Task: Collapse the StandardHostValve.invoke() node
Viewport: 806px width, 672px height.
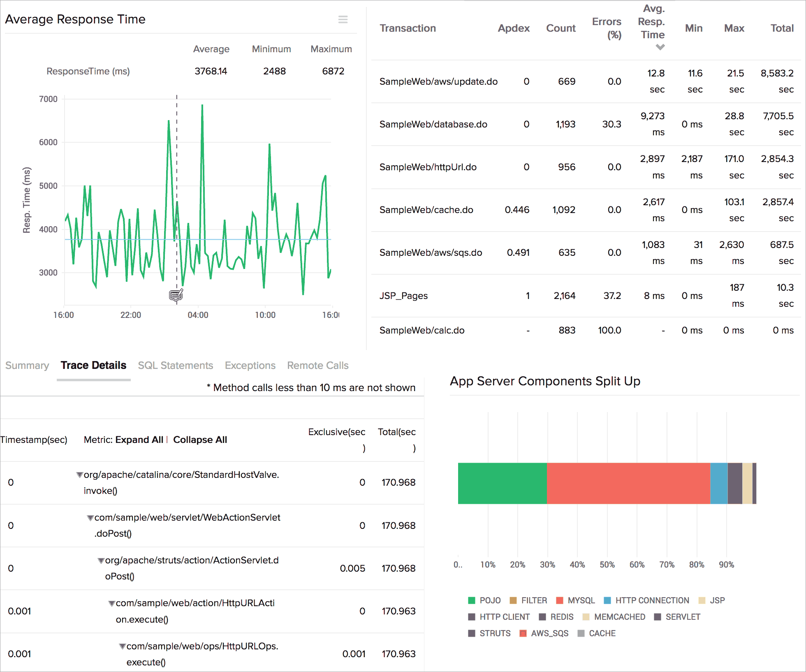Action: pos(79,475)
